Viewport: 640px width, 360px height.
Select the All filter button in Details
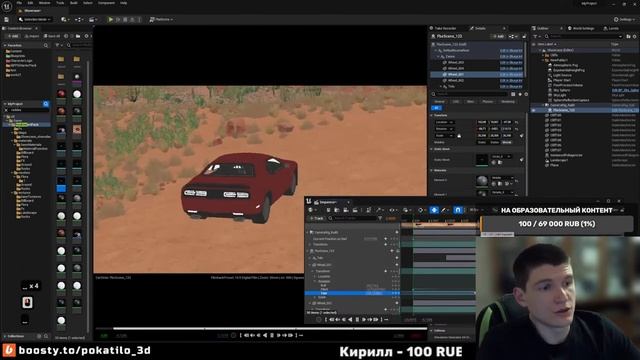pyautogui.click(x=436, y=108)
